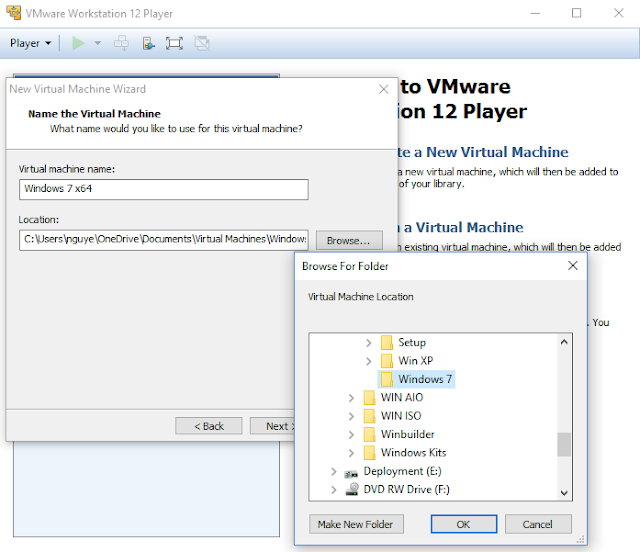
Task: Click the folder tree scrollbar thumb
Action: [x=564, y=444]
